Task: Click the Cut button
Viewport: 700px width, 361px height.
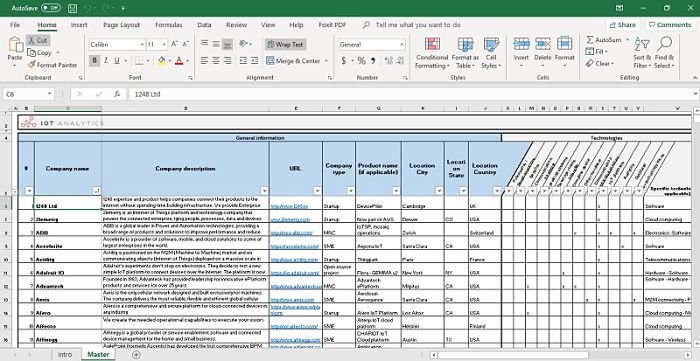Action: point(38,41)
